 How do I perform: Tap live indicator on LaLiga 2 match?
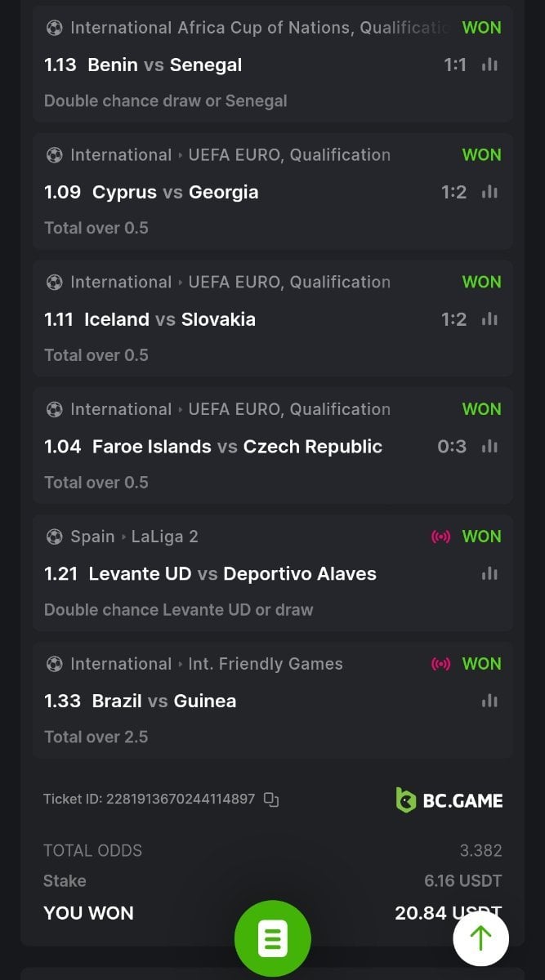(440, 537)
